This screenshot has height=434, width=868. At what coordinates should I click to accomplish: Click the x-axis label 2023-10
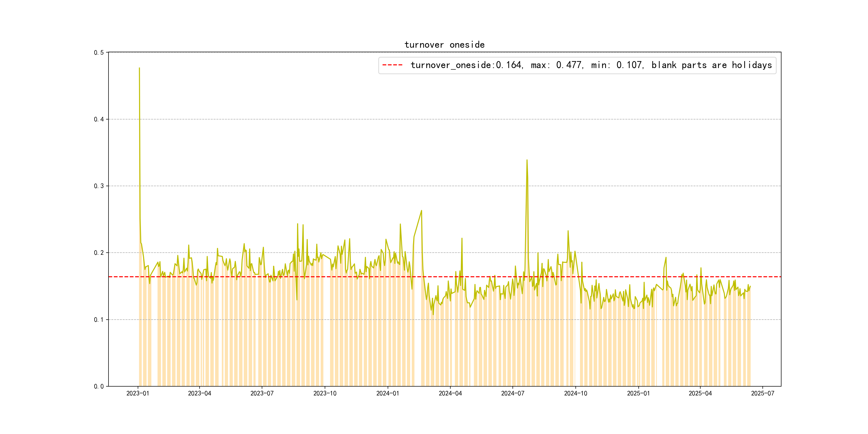[x=325, y=393]
